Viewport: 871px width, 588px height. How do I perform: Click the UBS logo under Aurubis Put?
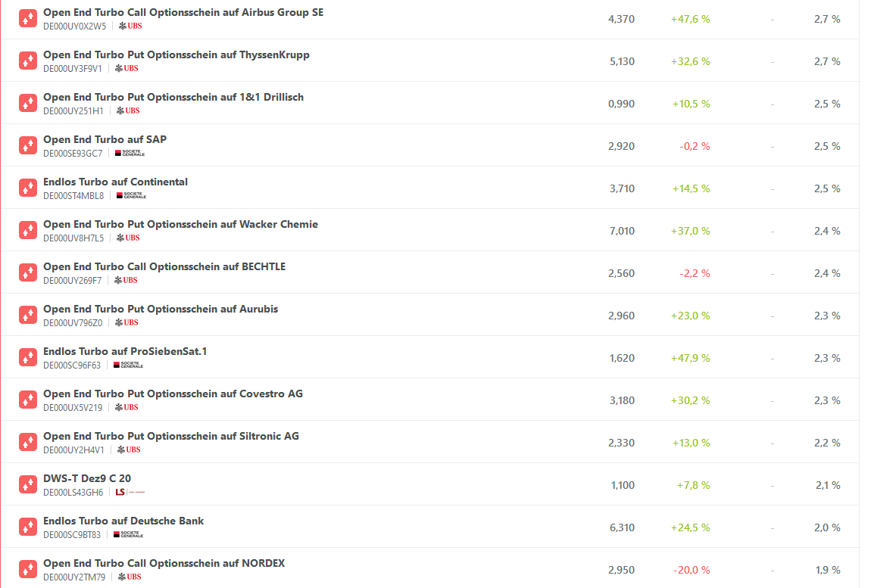click(126, 322)
